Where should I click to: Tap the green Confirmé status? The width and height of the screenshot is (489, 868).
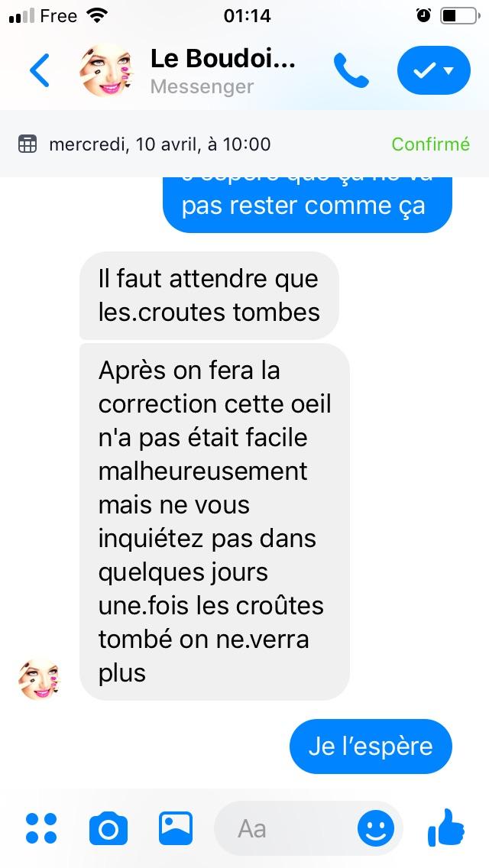click(430, 144)
